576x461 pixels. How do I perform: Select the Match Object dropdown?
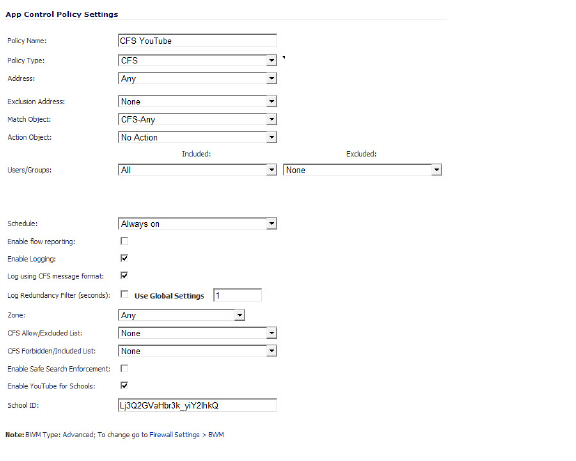tap(197, 119)
